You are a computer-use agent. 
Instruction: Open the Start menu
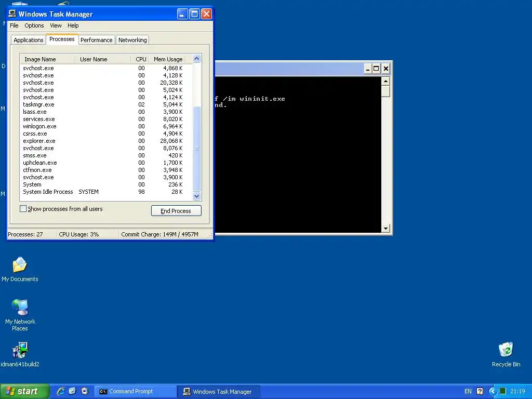(x=25, y=391)
